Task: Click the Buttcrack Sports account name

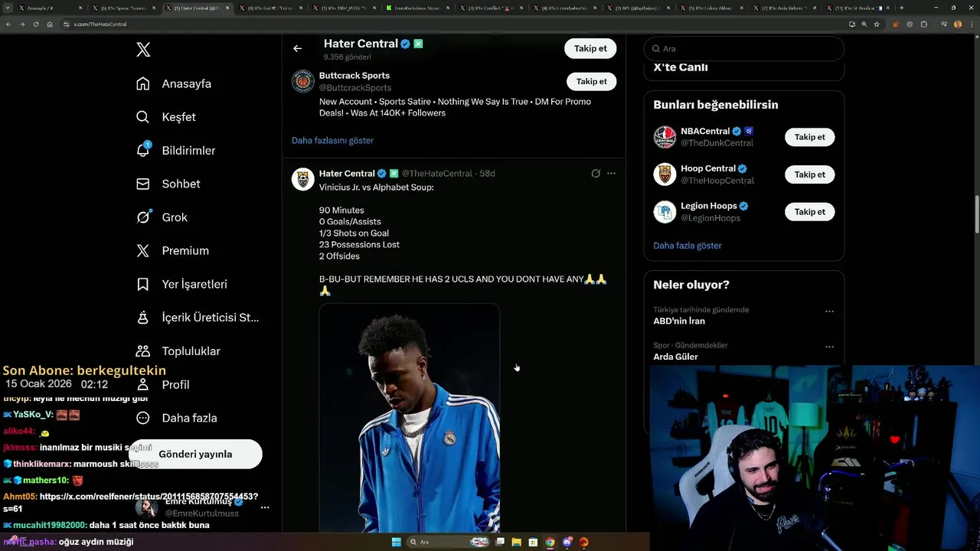Action: [x=354, y=76]
